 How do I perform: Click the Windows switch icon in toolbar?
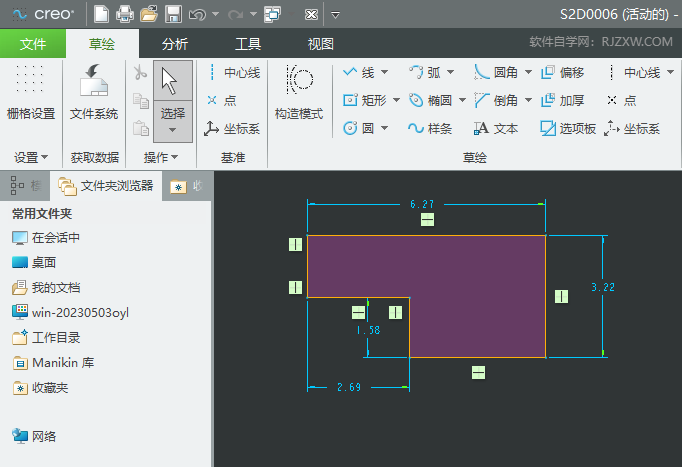[x=273, y=14]
